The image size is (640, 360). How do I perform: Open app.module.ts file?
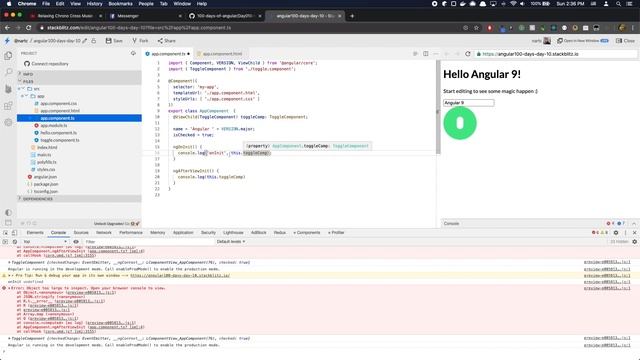pos(53,125)
